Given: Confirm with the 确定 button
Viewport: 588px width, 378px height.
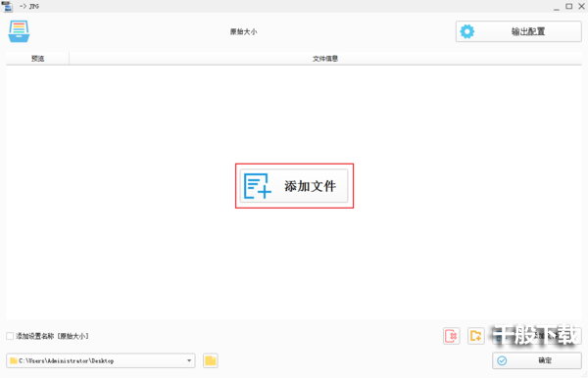Looking at the screenshot, I should (537, 360).
